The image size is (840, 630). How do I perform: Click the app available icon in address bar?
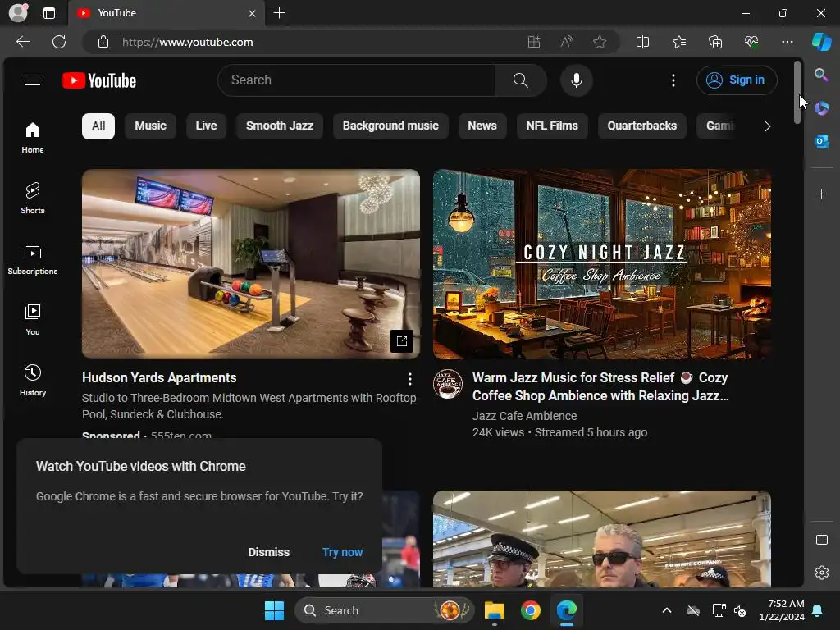[x=534, y=42]
